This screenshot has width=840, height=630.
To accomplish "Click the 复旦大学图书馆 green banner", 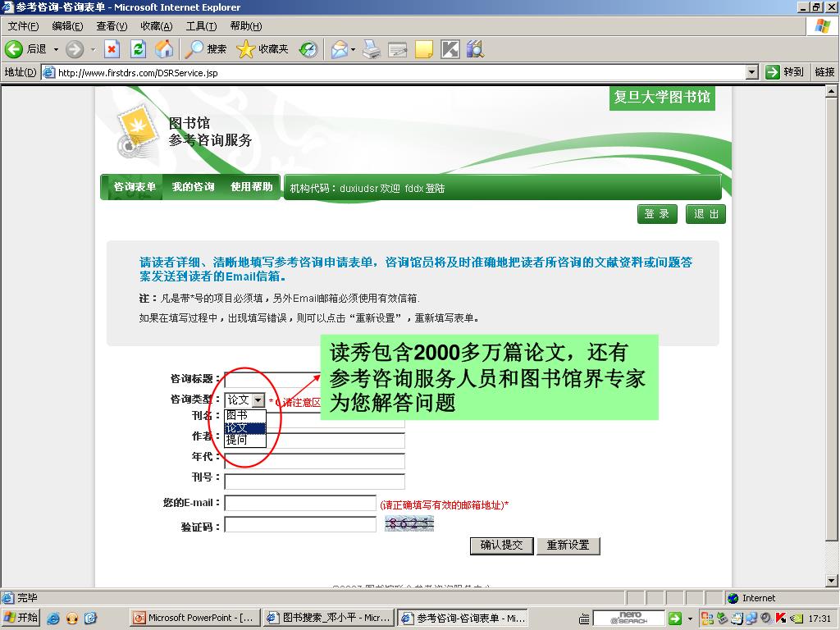I will coord(662,98).
